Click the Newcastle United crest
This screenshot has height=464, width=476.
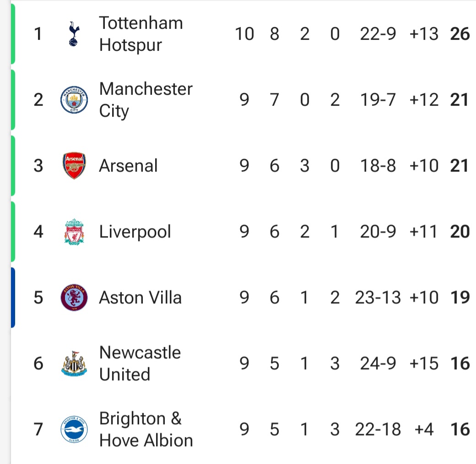tap(74, 363)
